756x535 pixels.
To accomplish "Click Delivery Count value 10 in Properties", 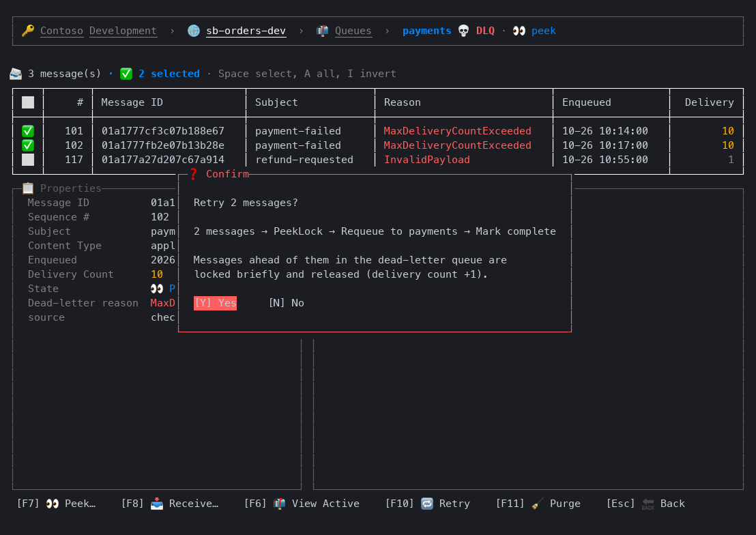I will [157, 274].
